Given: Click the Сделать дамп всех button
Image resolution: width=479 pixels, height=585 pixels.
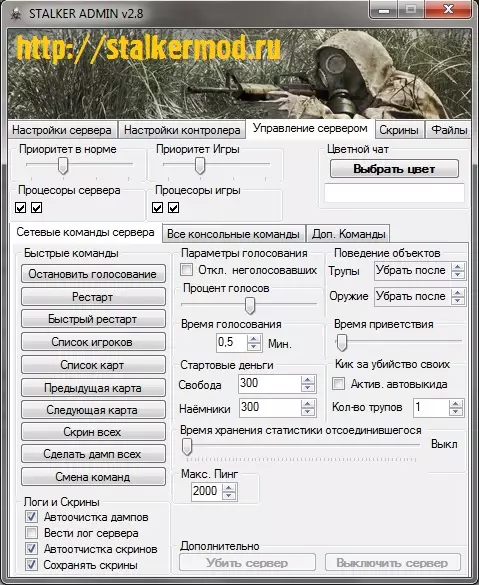Looking at the screenshot, I should coord(93,454).
